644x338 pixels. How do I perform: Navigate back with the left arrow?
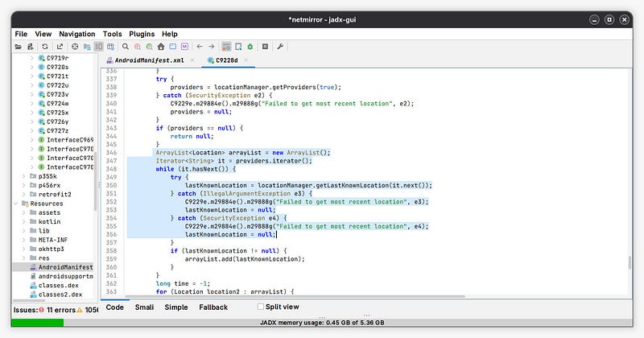coord(200,47)
